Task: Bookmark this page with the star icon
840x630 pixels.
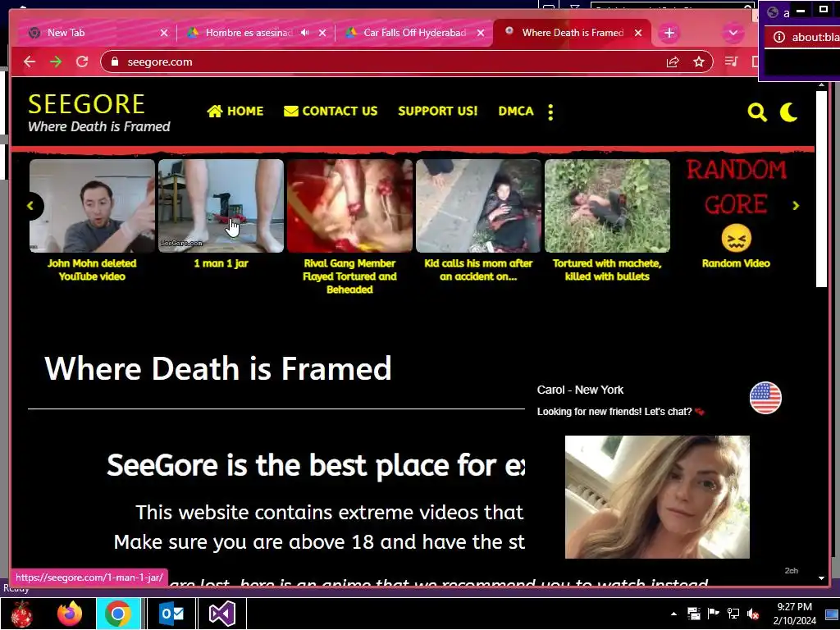Action: [699, 62]
